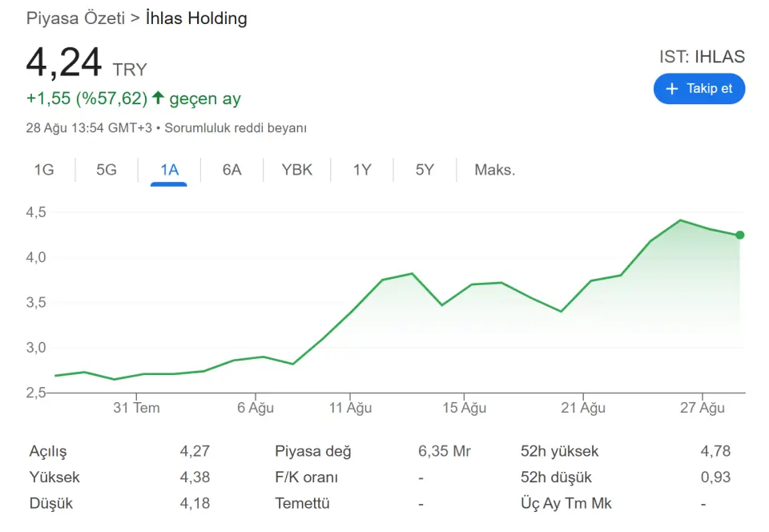Click the 3,5 y-axis label
769x532 pixels.
click(36, 303)
